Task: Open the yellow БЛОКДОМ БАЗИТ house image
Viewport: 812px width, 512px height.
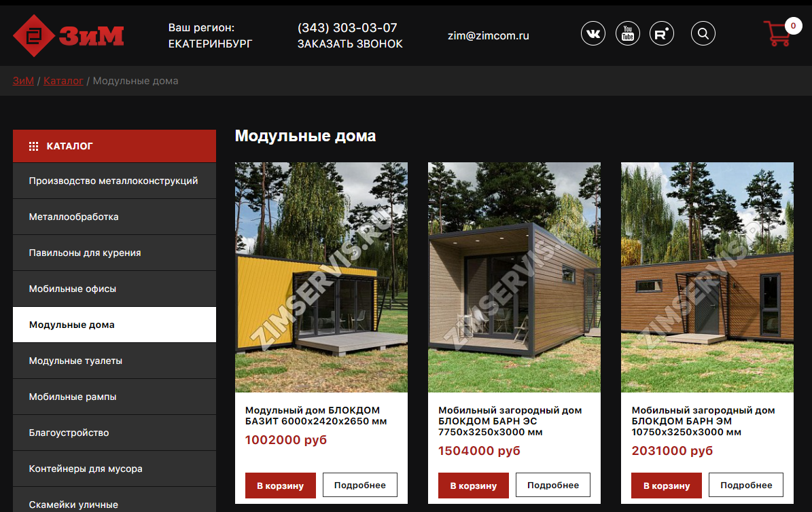Action: (x=321, y=278)
